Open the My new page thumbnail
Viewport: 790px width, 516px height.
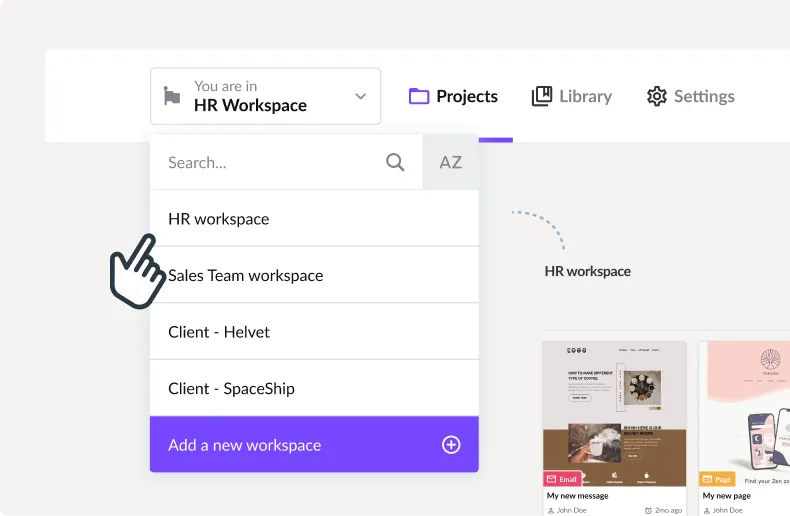(744, 414)
